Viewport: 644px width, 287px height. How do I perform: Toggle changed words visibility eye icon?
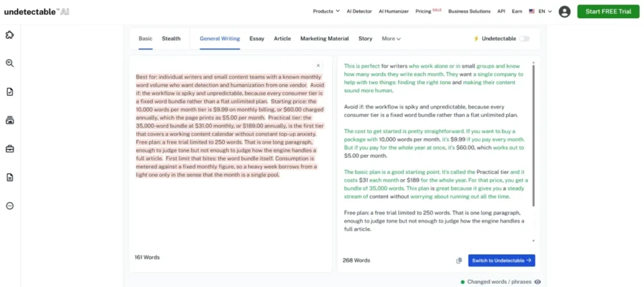pos(538,282)
